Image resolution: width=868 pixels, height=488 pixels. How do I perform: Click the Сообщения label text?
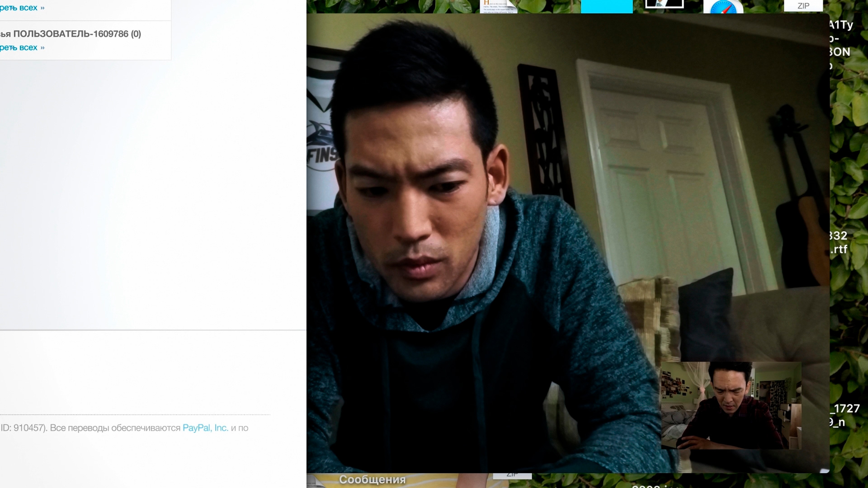[x=372, y=480]
